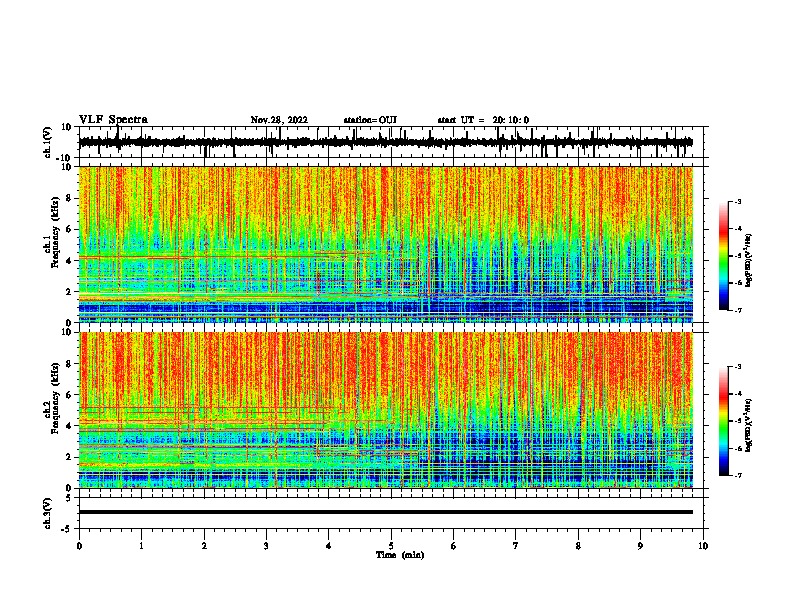Click the "6" kHz tick on ch.1 axis

pos(70,229)
